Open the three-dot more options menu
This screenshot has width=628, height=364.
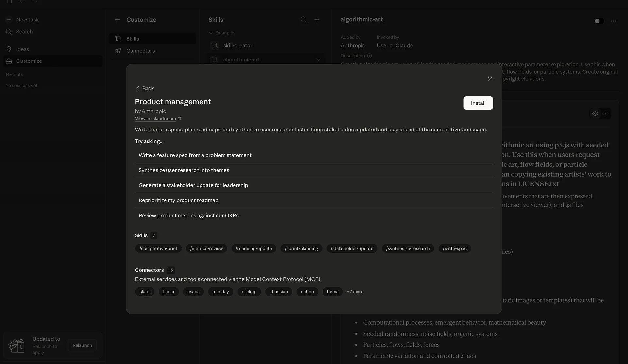coord(613,21)
